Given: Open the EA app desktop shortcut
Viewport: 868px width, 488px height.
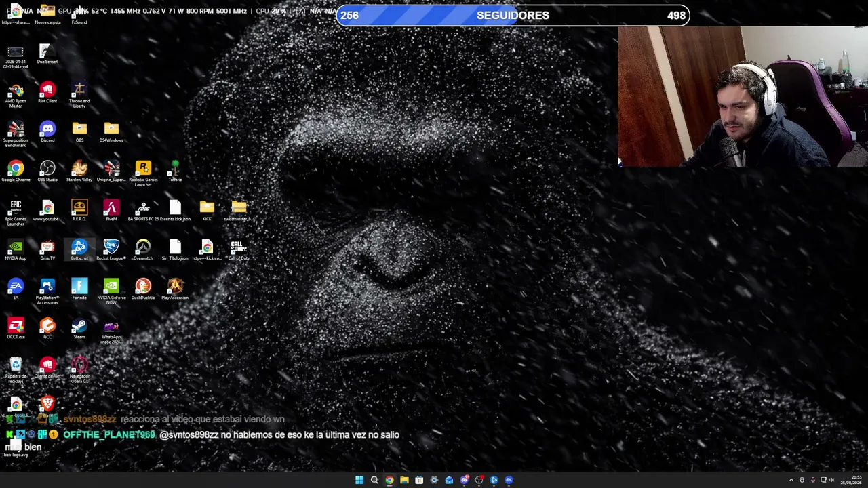Looking at the screenshot, I should 16,289.
